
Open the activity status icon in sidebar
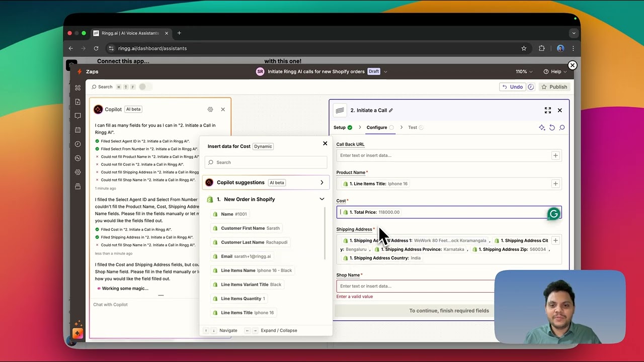[77, 158]
